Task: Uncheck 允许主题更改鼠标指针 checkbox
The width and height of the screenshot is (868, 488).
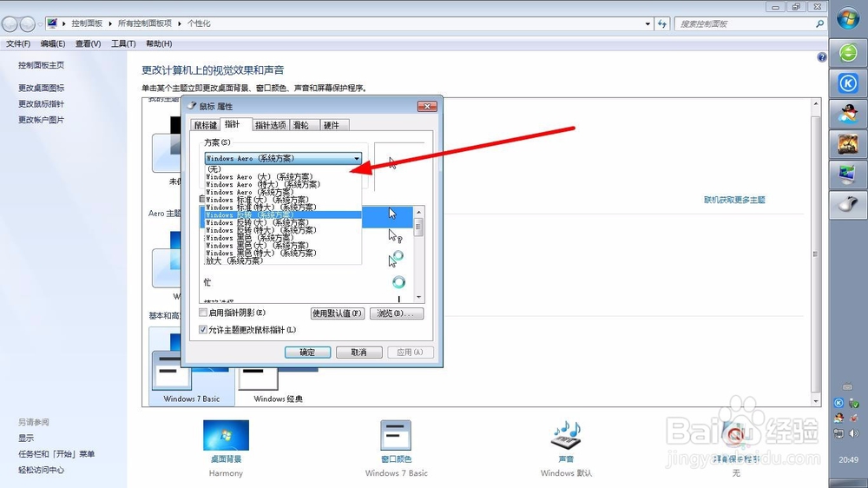Action: pyautogui.click(x=203, y=330)
